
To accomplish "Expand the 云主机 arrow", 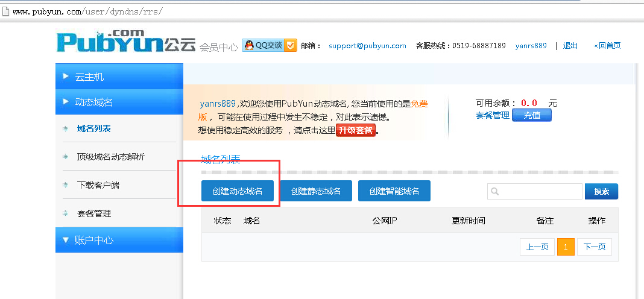I will tap(65, 76).
